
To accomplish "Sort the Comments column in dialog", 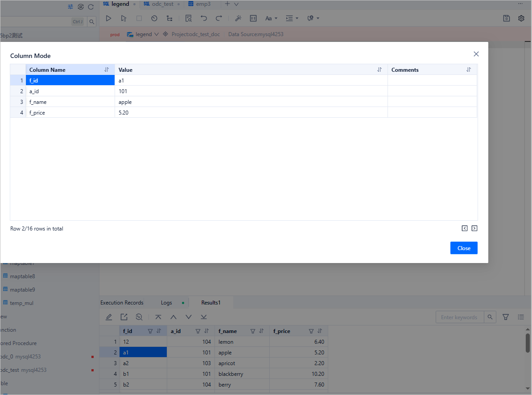I will (x=469, y=70).
